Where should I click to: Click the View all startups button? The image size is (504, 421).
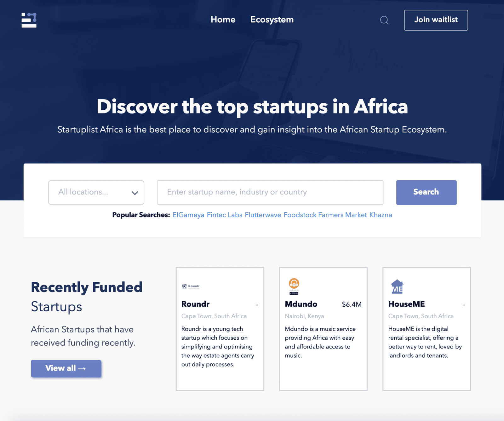pyautogui.click(x=66, y=368)
